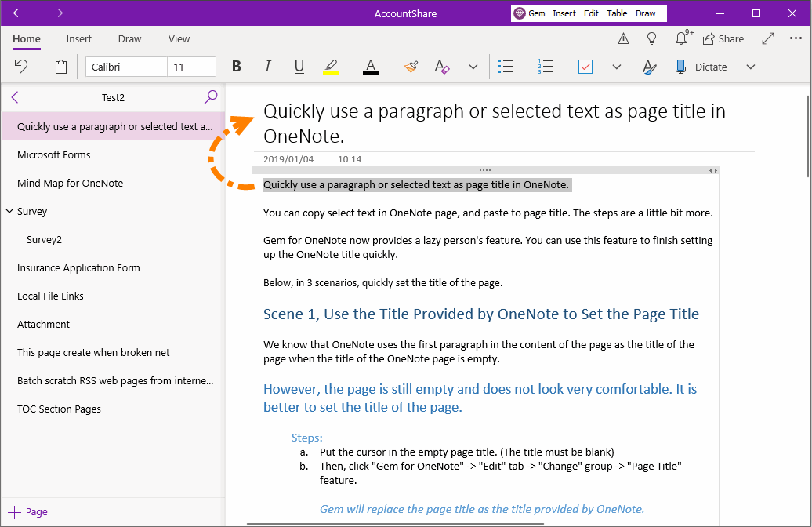Switch to the Insert ribbon tab

pos(78,39)
